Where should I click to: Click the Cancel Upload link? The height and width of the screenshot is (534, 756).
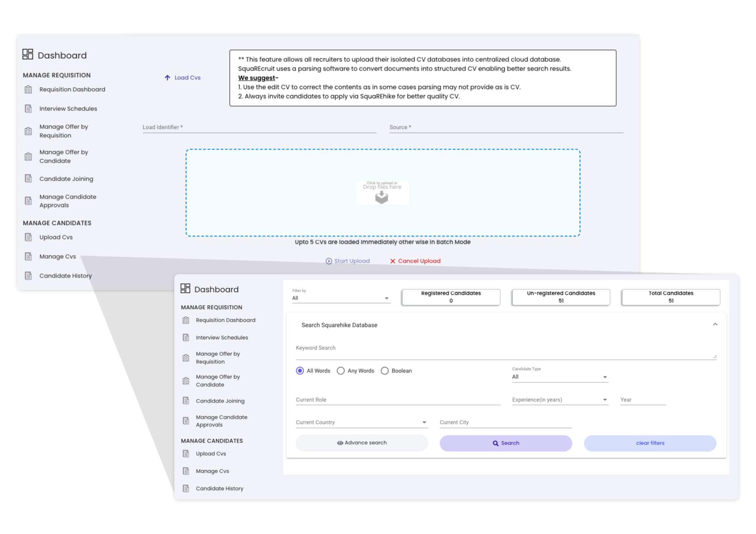[415, 261]
